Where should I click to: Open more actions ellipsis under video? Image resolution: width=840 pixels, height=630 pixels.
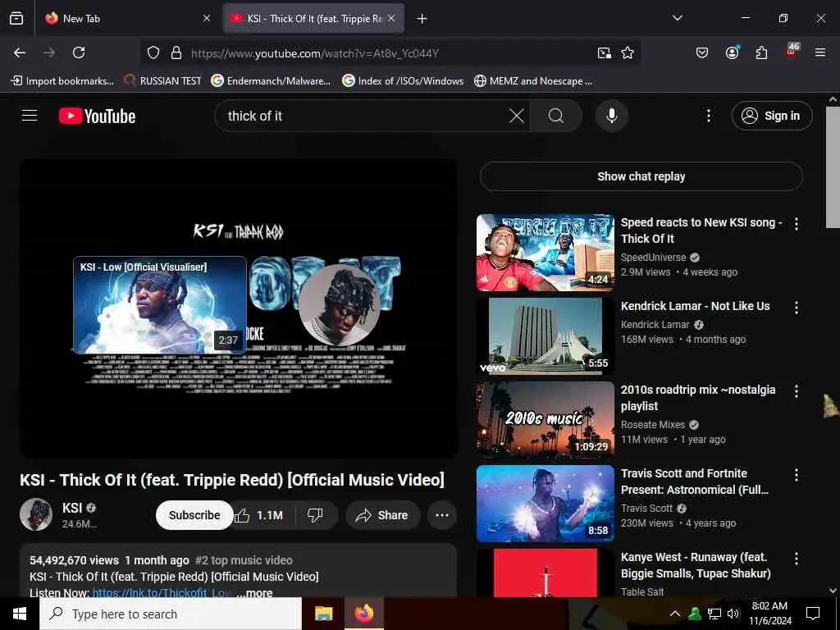(442, 515)
